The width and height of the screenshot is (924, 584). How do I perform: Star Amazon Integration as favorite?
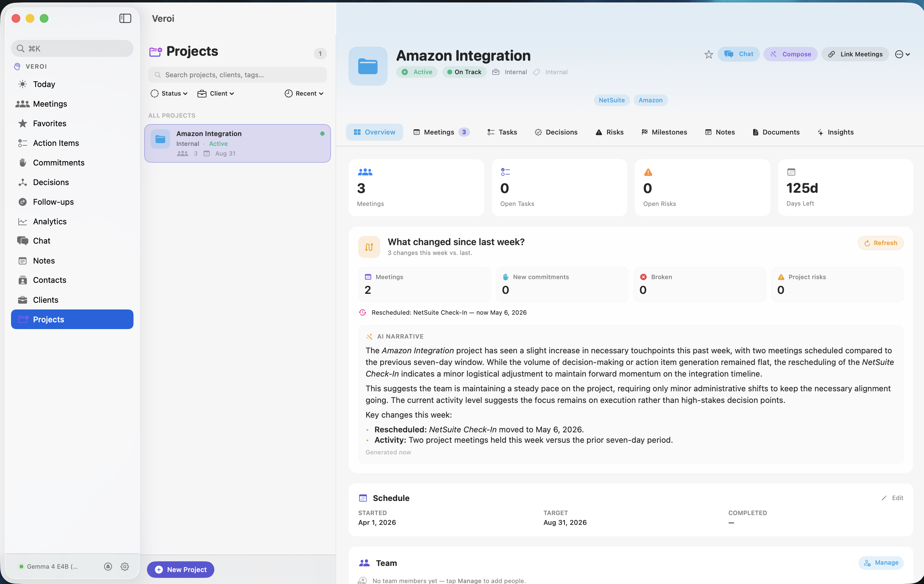click(x=708, y=55)
